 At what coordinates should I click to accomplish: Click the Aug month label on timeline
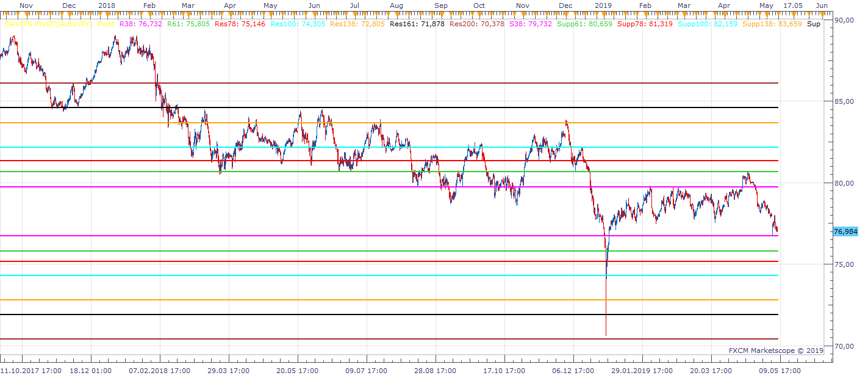coord(396,5)
